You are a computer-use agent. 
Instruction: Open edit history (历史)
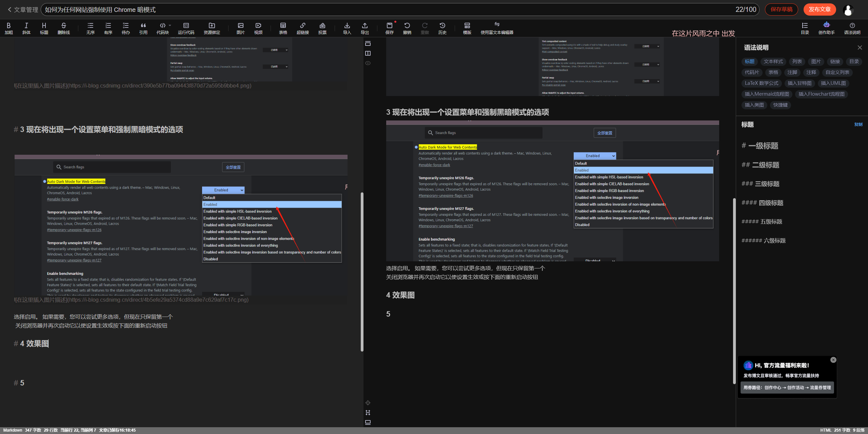pos(442,29)
